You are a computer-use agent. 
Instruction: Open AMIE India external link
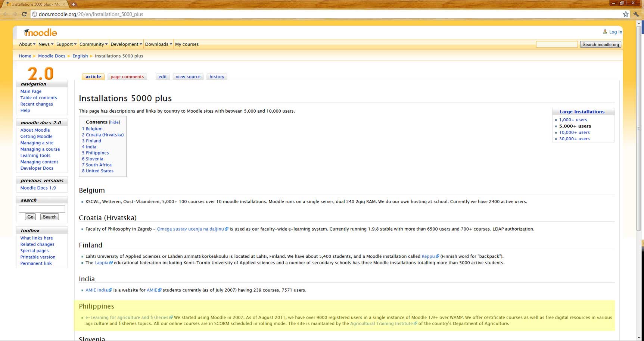99,290
